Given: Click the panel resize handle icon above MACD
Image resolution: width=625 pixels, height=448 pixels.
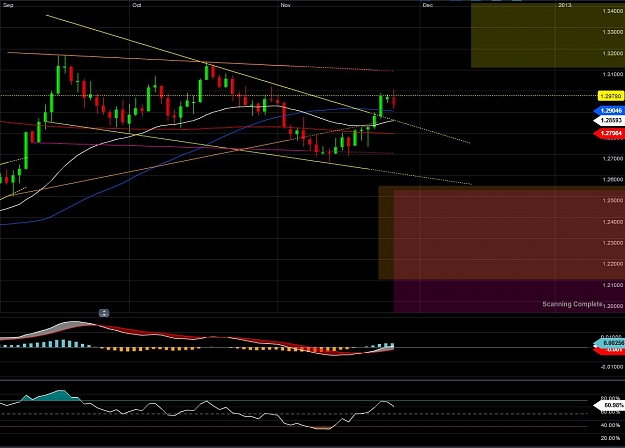Looking at the screenshot, I should click(104, 313).
